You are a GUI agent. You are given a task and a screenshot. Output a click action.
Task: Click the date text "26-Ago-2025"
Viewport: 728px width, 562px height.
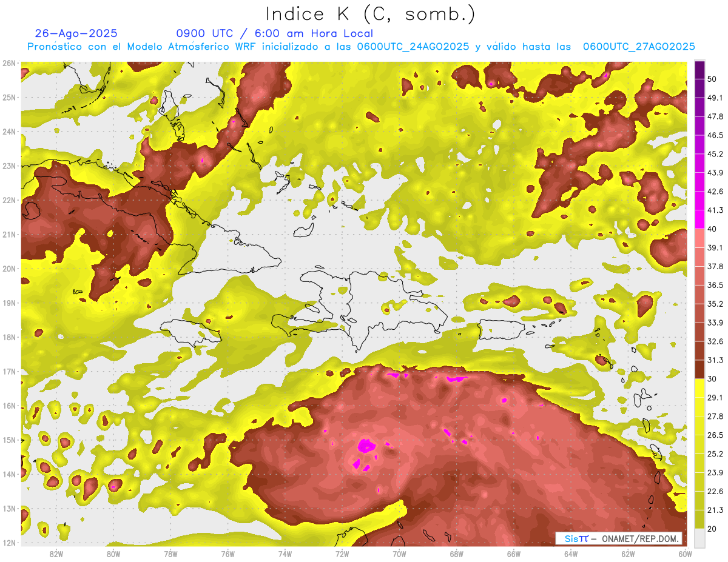tap(76, 33)
